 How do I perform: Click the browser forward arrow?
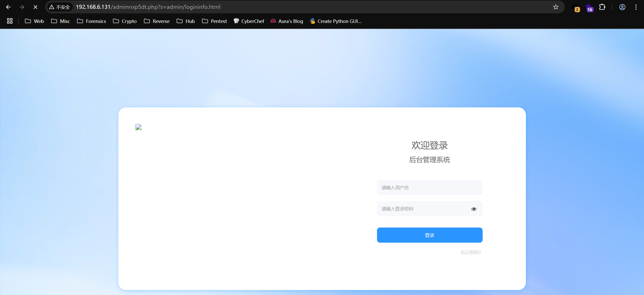click(22, 7)
